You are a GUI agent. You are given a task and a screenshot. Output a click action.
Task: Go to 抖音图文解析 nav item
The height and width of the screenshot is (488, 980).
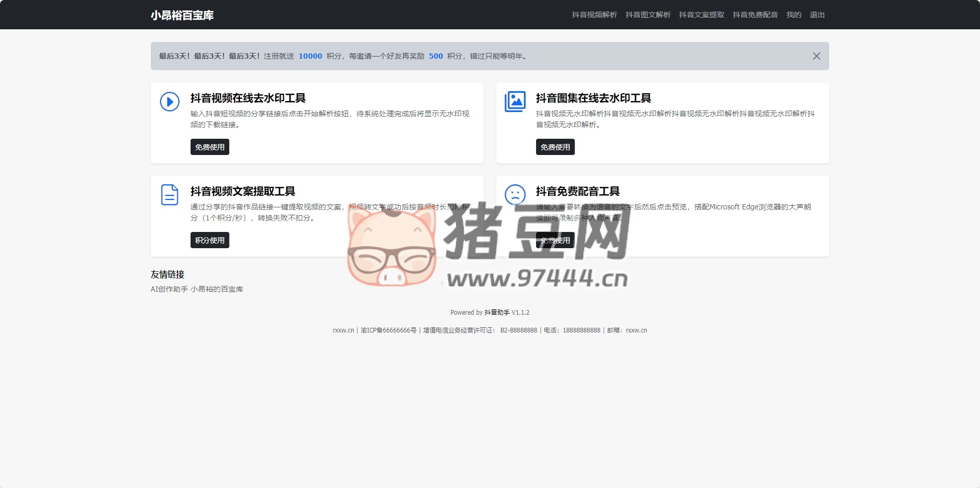(x=648, y=15)
